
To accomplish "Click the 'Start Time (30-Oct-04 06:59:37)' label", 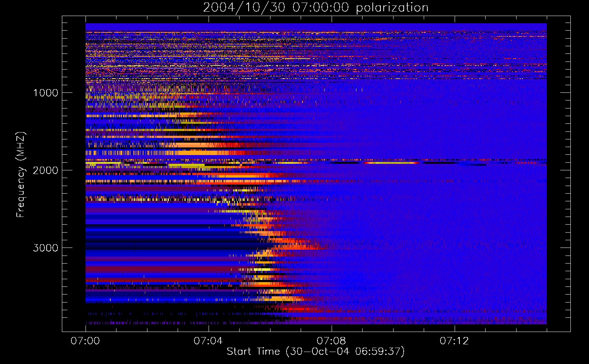I will click(x=316, y=352).
